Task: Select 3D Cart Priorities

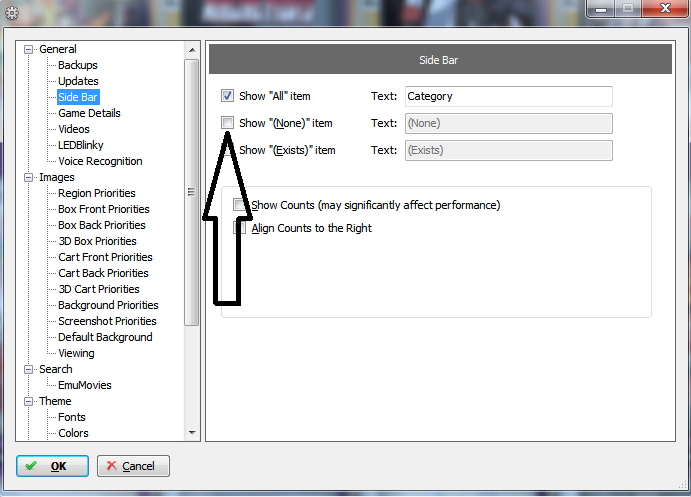Action: pos(99,289)
